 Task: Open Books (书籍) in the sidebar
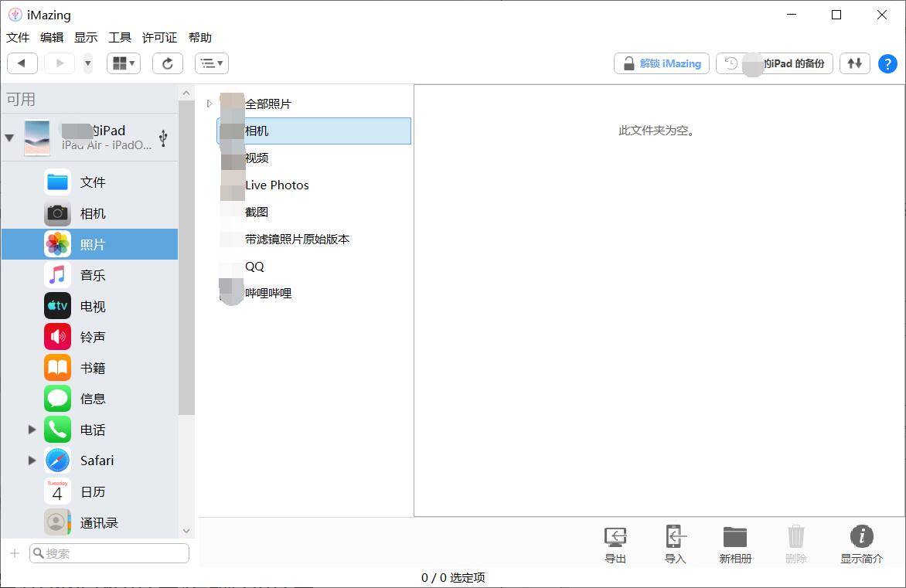coord(92,368)
